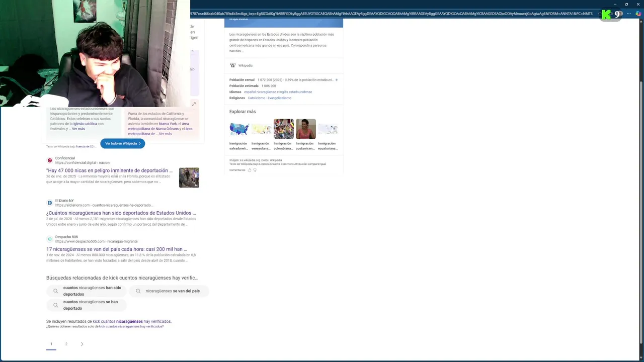Click 'Wikipedia' source label in knowledge panel

[x=246, y=65]
